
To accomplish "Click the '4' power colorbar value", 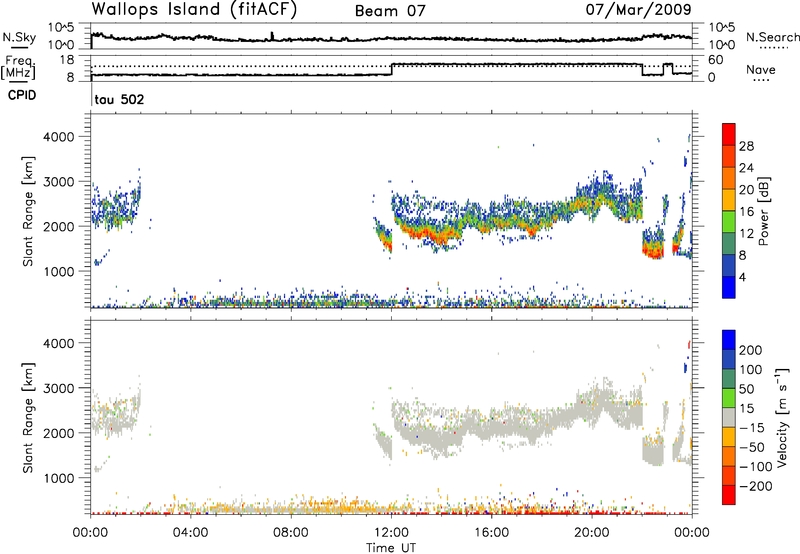I will (x=743, y=277).
